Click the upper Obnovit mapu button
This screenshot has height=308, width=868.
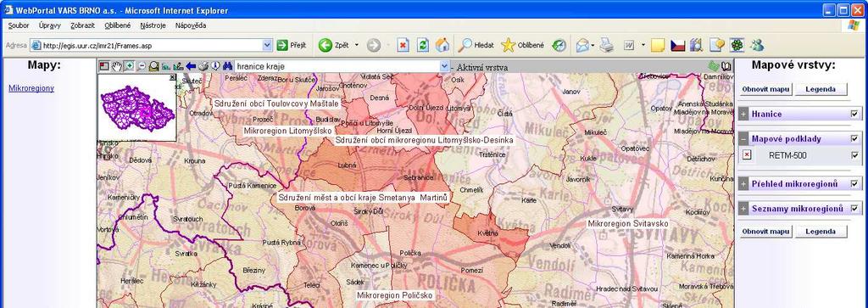coord(766,89)
